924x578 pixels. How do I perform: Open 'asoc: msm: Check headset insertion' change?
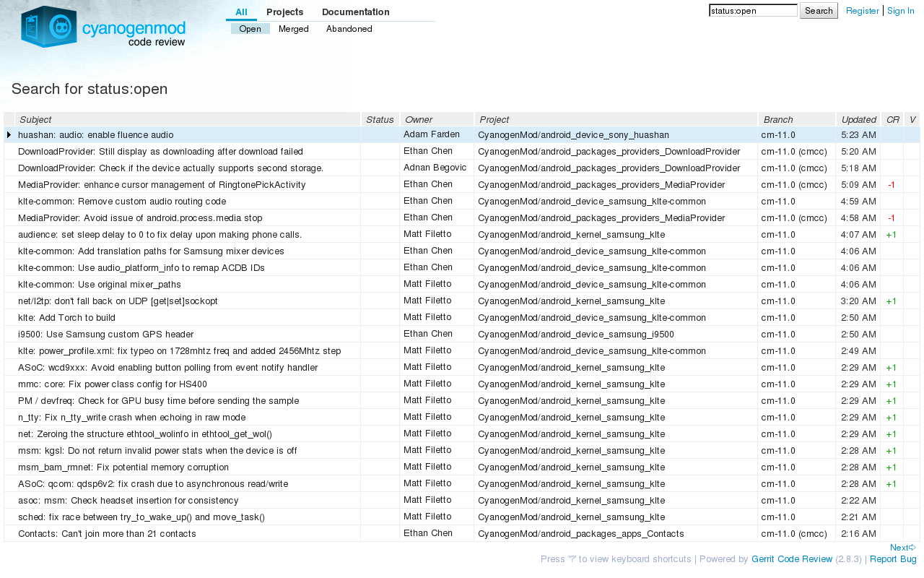click(128, 501)
